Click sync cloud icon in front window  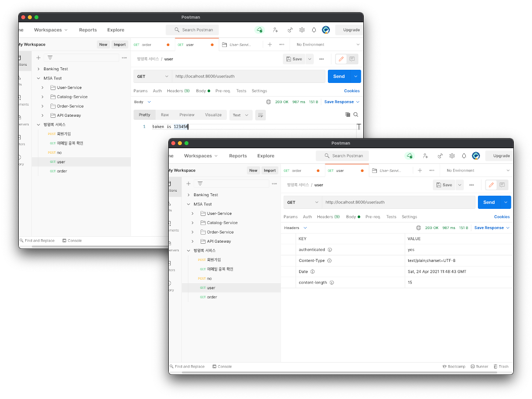tap(410, 156)
